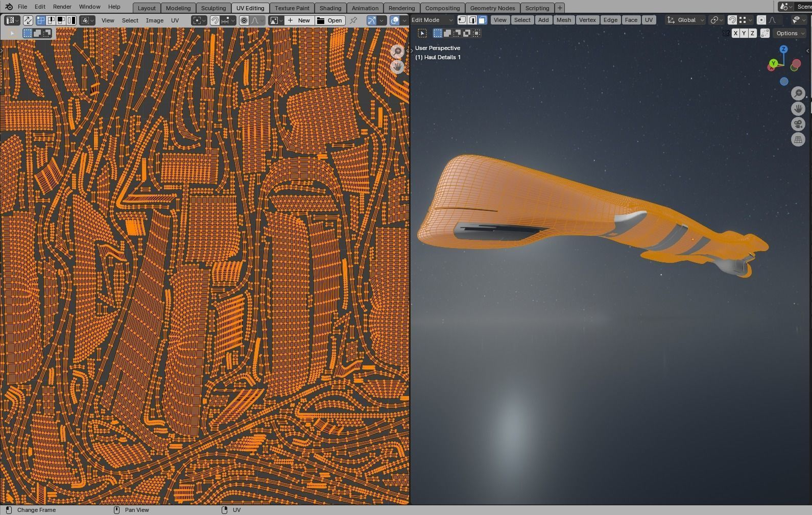The image size is (812, 515).
Task: Toggle proportional editing in UV editor
Action: pyautogui.click(x=244, y=20)
